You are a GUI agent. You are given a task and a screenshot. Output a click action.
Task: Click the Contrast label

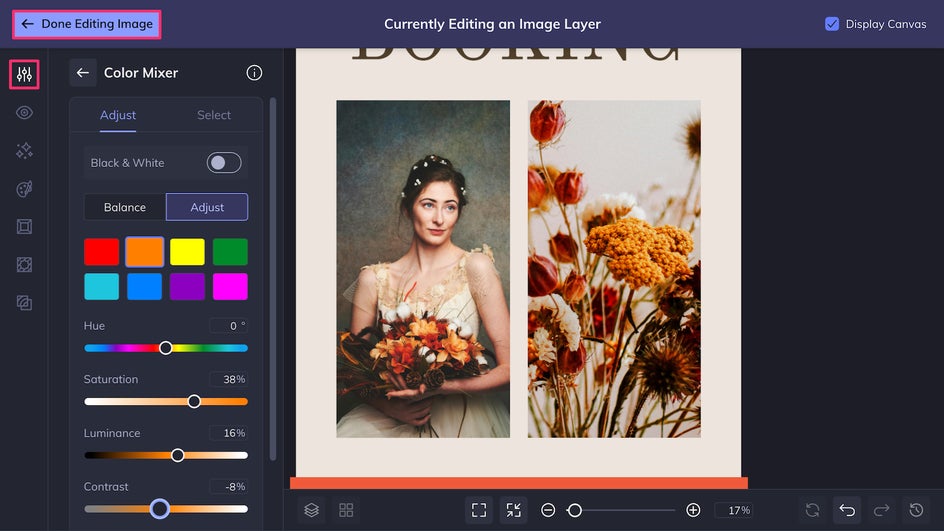[106, 486]
